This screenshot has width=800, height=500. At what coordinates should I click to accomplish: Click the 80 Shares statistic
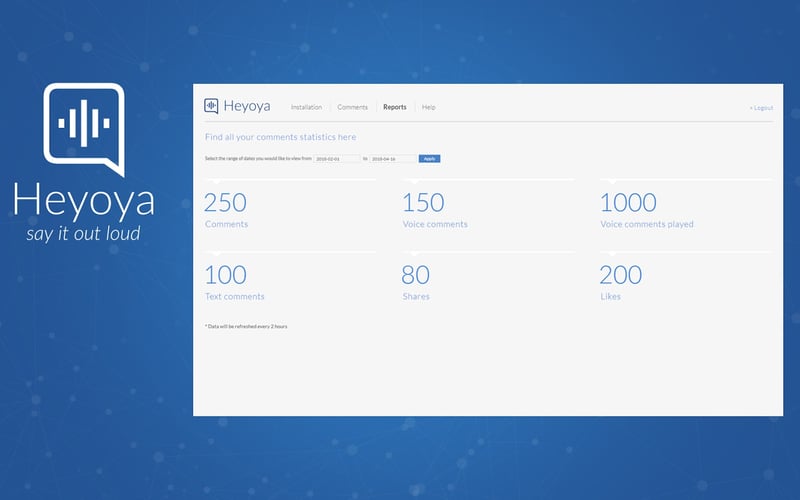(415, 282)
